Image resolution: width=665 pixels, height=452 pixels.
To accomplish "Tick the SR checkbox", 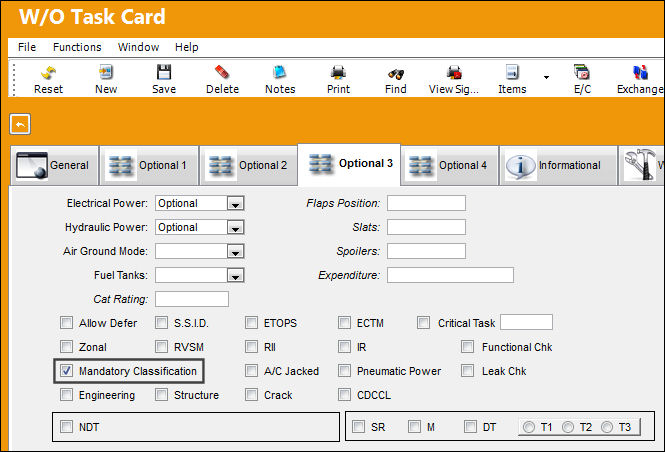I will coord(358,427).
